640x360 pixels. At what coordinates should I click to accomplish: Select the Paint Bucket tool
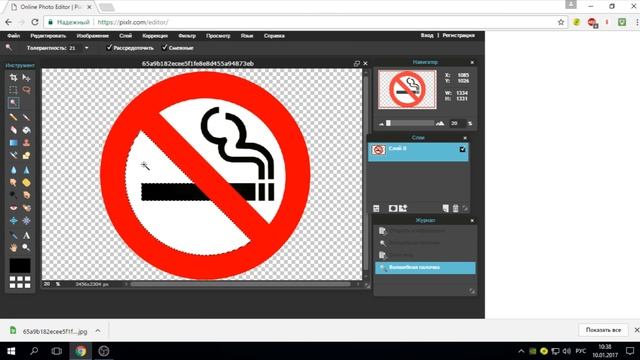click(27, 130)
